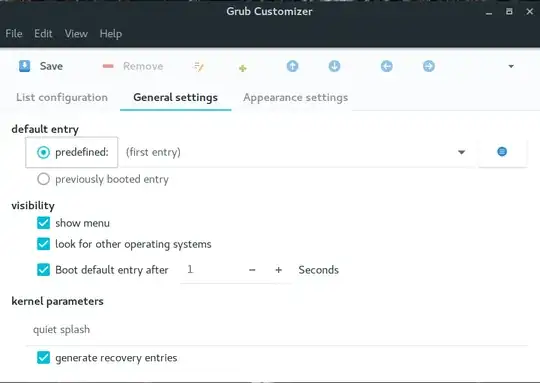
Task: Click the left arrow toolbar icon
Action: click(387, 66)
